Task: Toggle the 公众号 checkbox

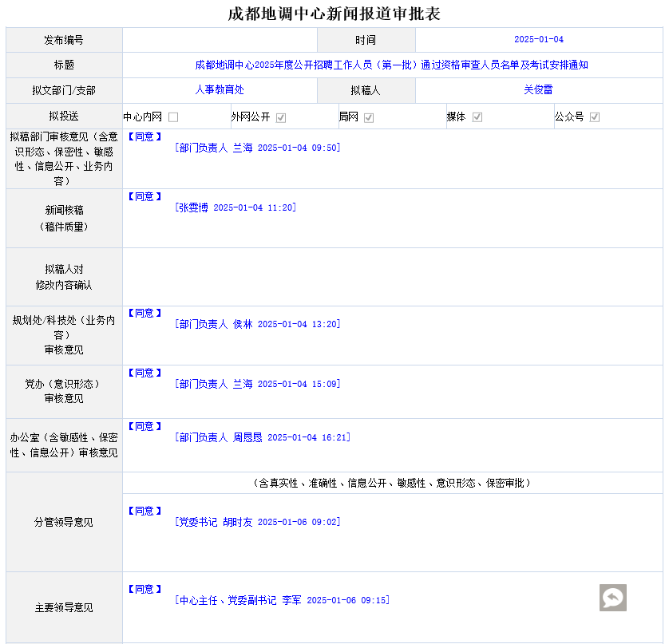Action: 595,117
